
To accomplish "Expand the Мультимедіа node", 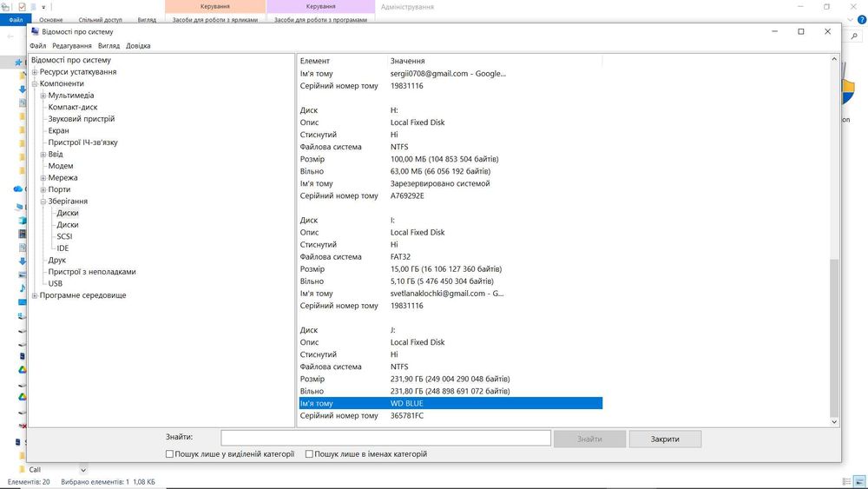I will click(43, 96).
